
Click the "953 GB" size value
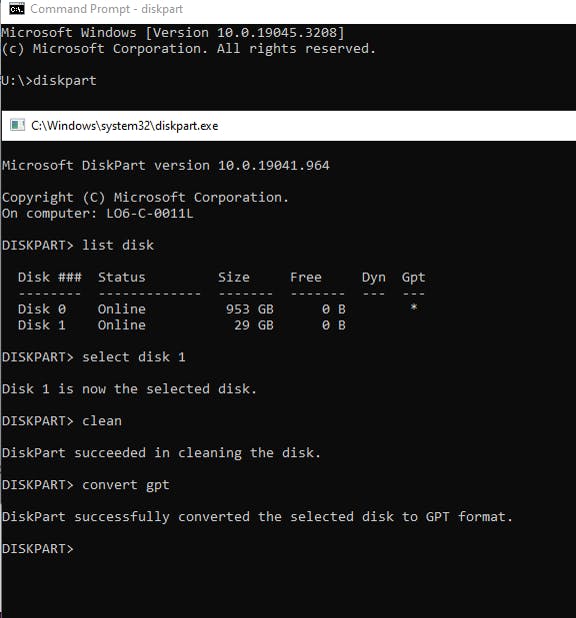250,309
